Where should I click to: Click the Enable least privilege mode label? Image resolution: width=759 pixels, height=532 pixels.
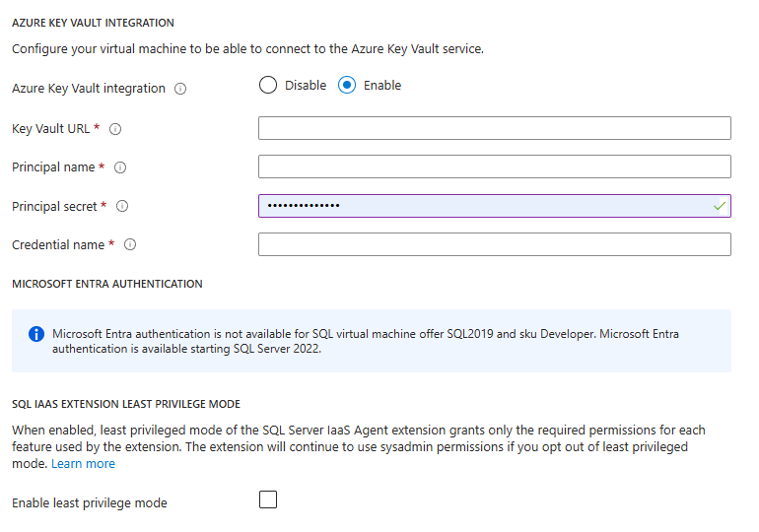[90, 503]
